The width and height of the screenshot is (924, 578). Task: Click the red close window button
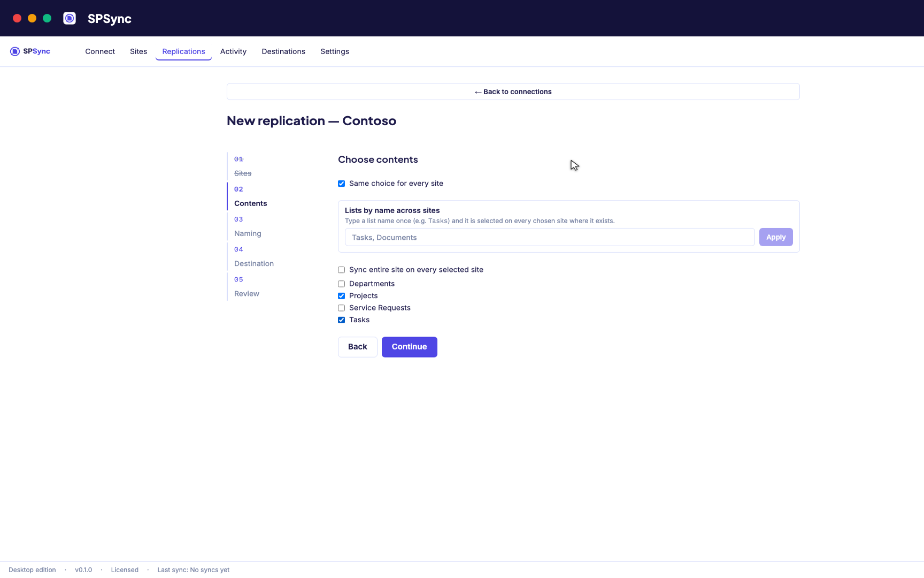17,18
